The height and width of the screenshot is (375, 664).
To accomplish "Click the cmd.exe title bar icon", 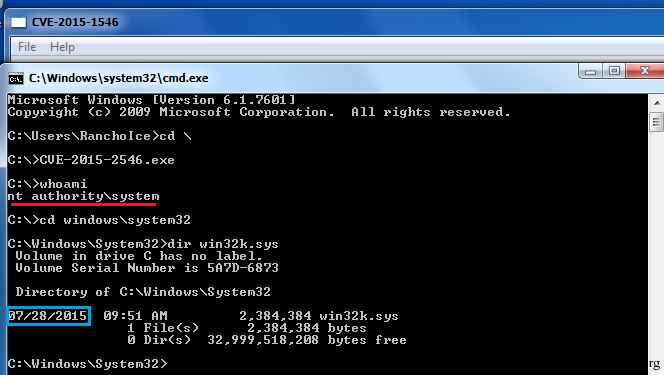I will click(16, 79).
